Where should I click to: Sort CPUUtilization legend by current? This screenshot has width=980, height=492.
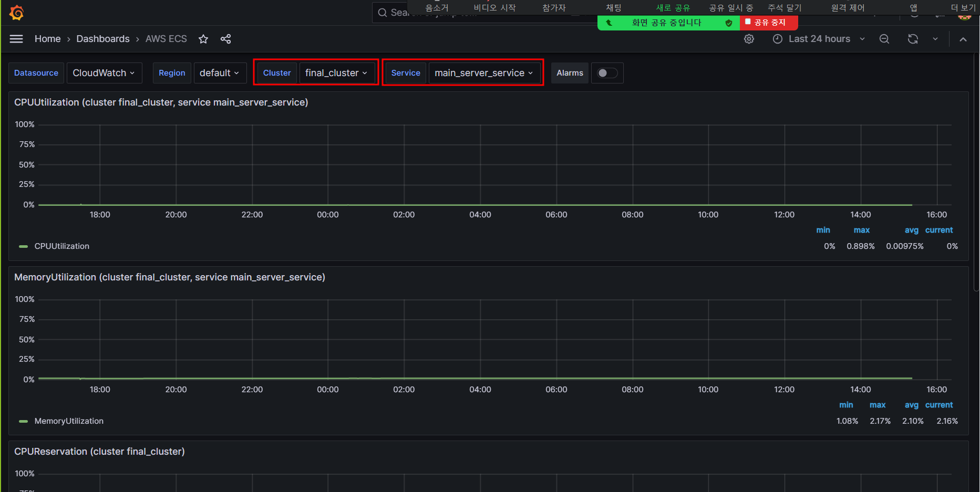(939, 230)
